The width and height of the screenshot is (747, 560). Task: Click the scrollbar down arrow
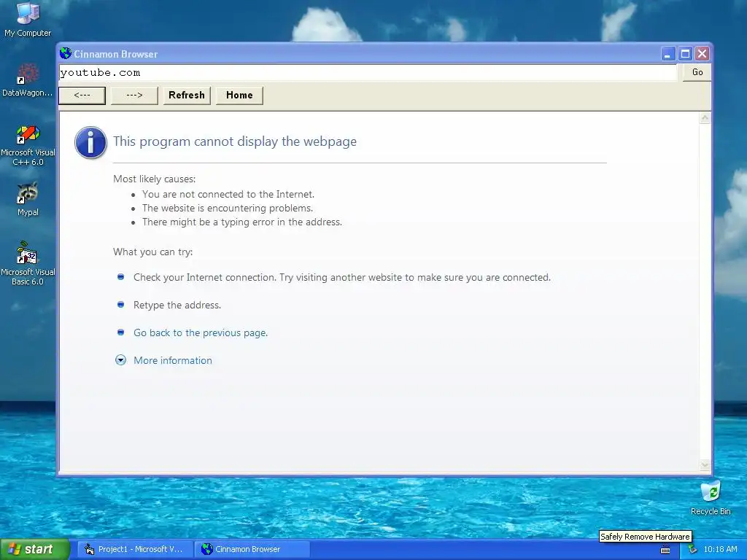(x=705, y=464)
